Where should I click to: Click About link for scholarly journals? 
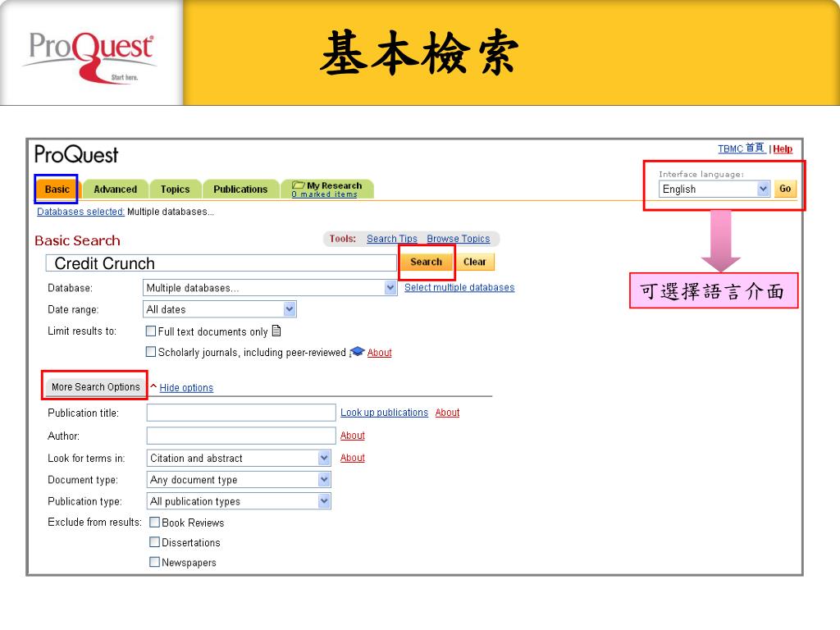(x=379, y=353)
